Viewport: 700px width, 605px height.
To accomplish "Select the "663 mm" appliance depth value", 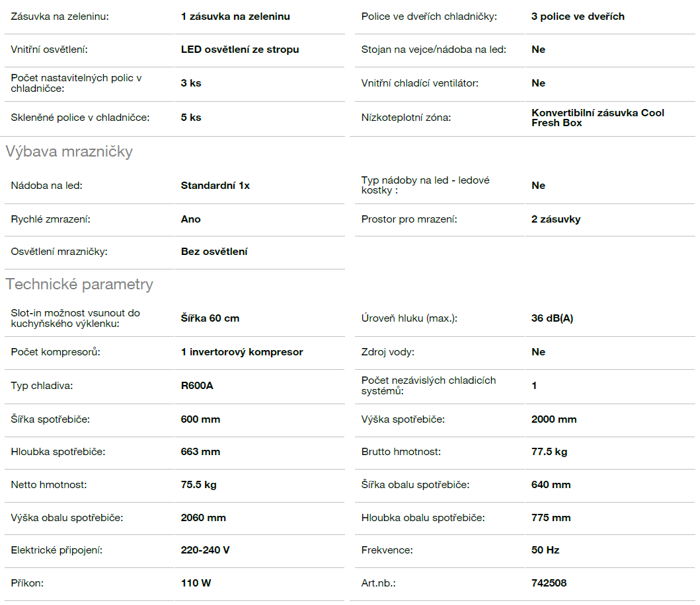I will (200, 452).
